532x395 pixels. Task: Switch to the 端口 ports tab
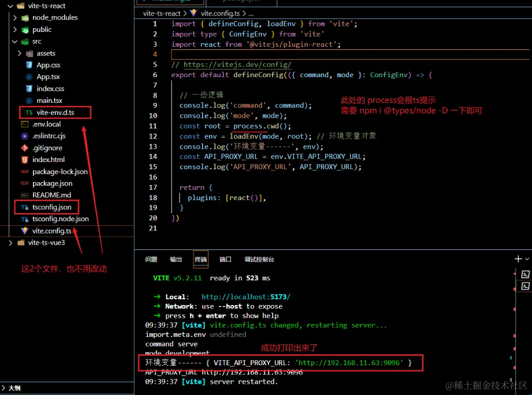click(x=225, y=259)
